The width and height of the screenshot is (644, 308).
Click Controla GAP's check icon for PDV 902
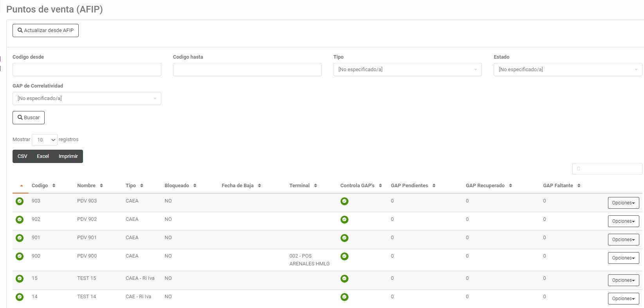(344, 220)
